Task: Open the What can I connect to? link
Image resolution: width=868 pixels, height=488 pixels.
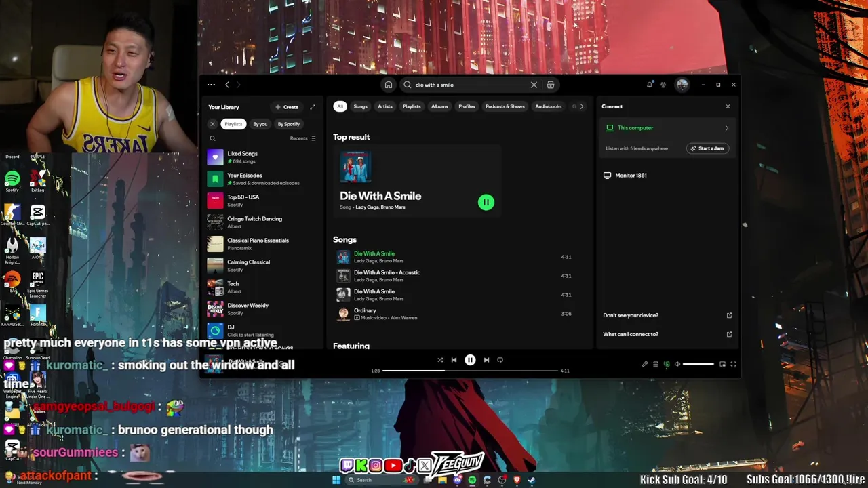Action: pyautogui.click(x=667, y=334)
